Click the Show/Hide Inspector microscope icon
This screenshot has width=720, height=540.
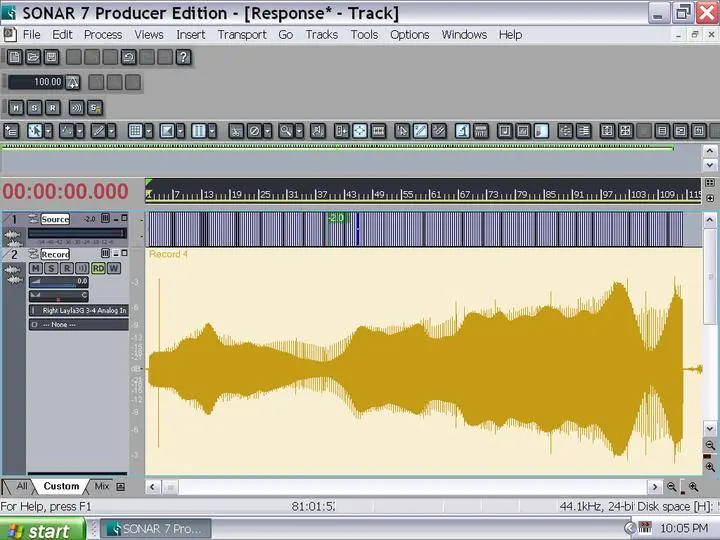[x=462, y=131]
